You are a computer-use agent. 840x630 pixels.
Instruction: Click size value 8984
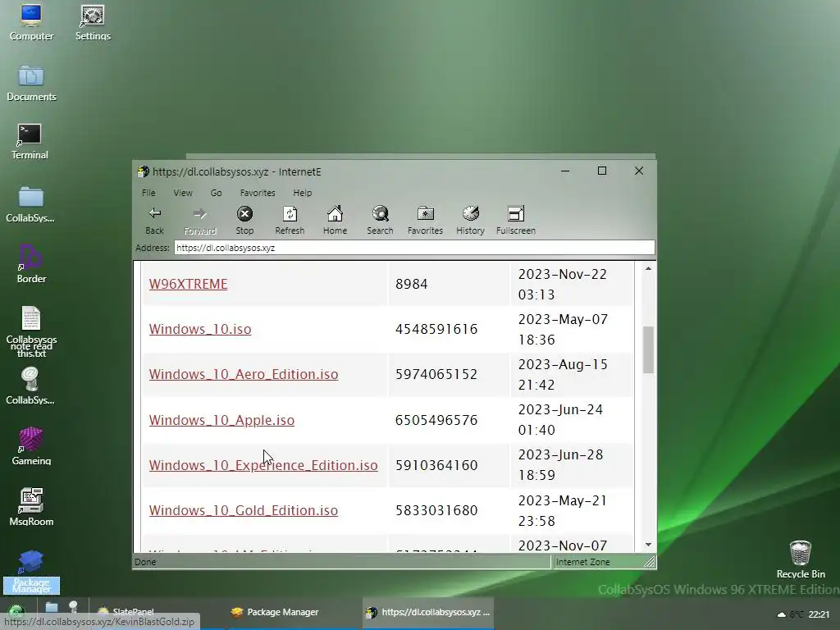click(412, 284)
